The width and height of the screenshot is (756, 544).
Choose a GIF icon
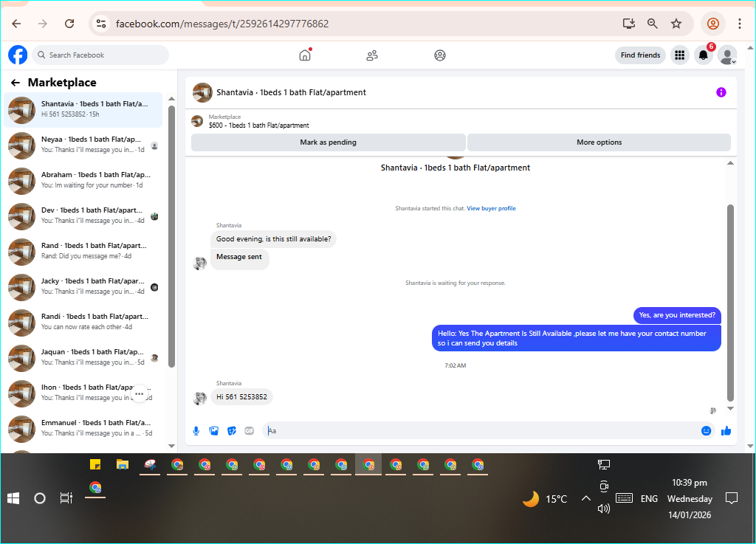click(250, 431)
